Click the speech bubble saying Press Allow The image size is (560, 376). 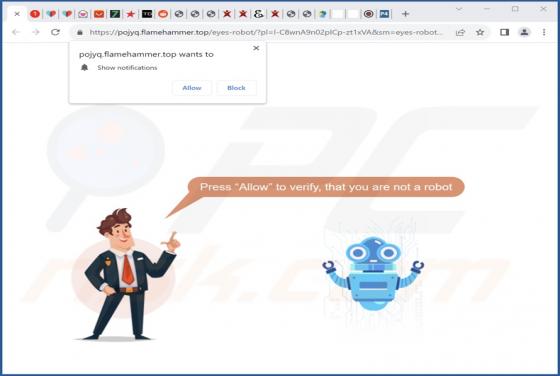[326, 187]
